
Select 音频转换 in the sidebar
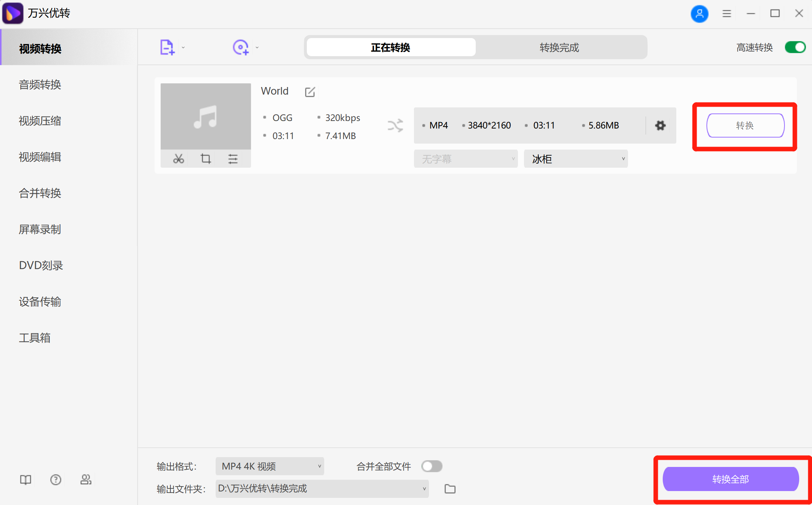tap(40, 84)
